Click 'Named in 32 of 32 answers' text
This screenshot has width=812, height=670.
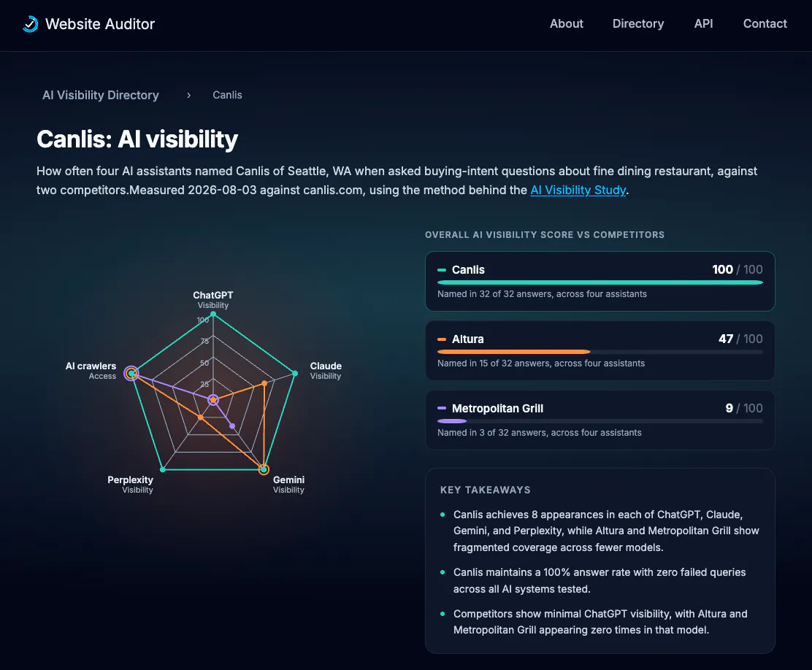tap(543, 294)
